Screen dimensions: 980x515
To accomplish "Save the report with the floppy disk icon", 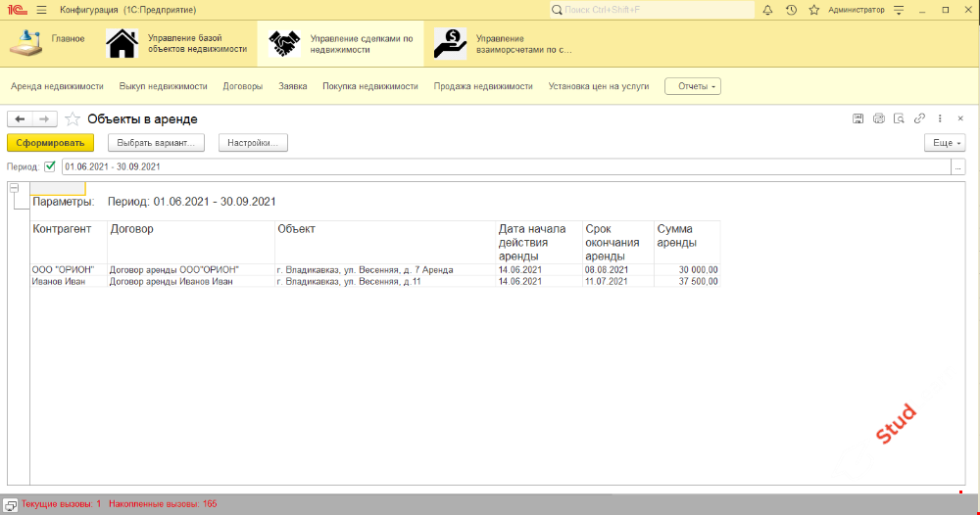I will pyautogui.click(x=858, y=118).
